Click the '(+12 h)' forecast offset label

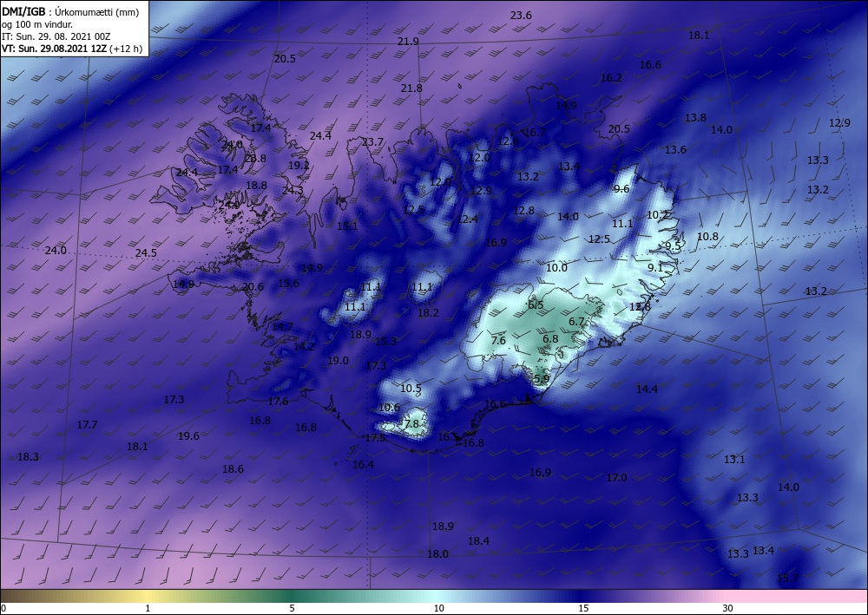coord(126,49)
